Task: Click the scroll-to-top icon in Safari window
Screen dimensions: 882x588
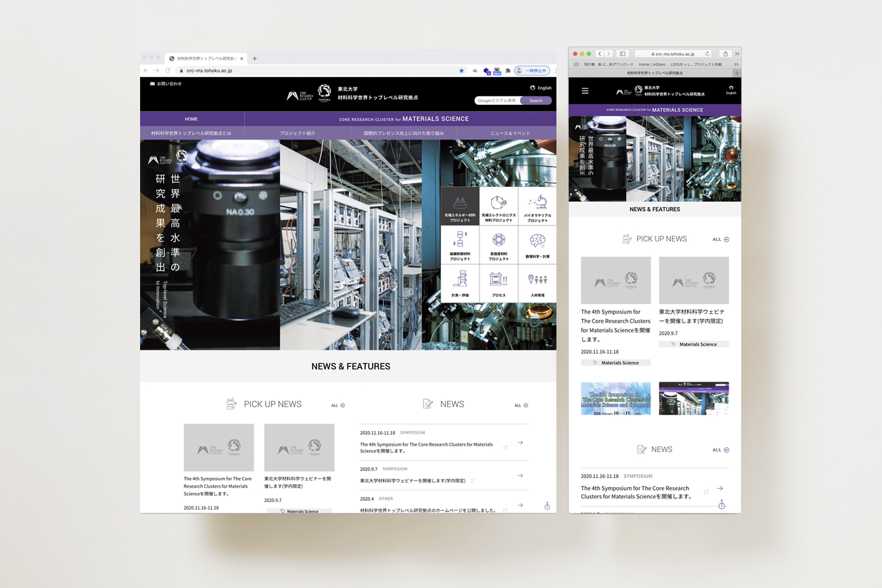Action: coord(721,504)
